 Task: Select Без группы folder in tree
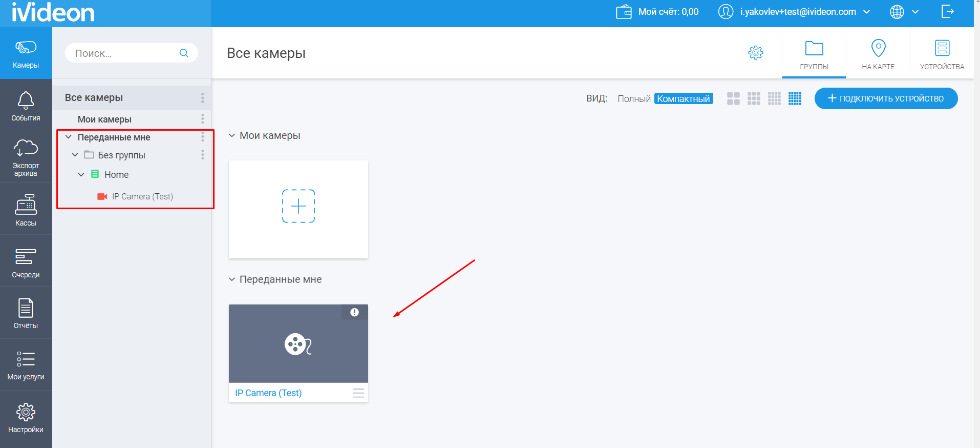[x=121, y=155]
